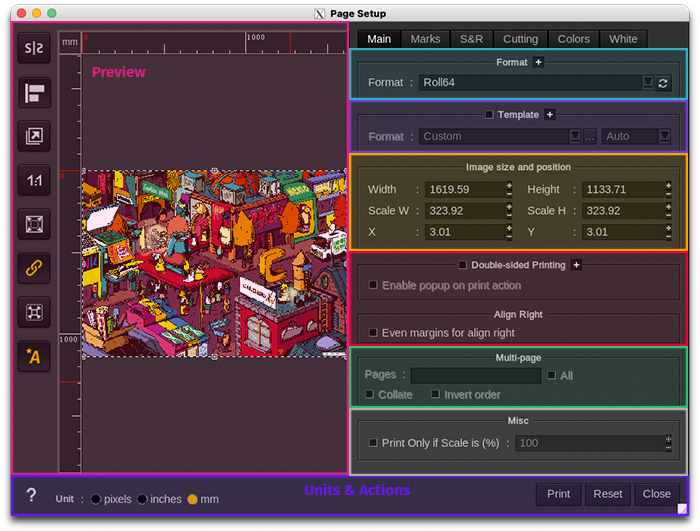
Task: Click the Scale W value stepper
Action: pyautogui.click(x=509, y=211)
